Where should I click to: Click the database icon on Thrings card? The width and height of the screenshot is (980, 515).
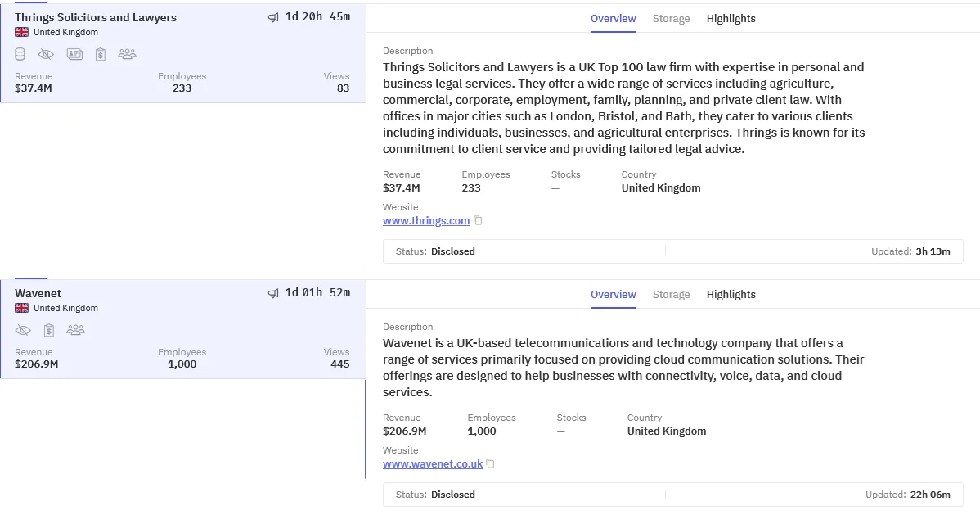point(20,54)
